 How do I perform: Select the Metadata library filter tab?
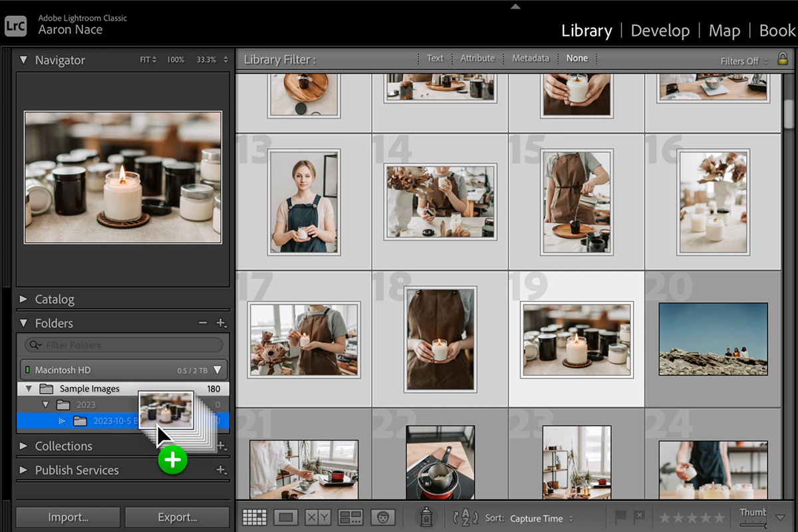[530, 59]
